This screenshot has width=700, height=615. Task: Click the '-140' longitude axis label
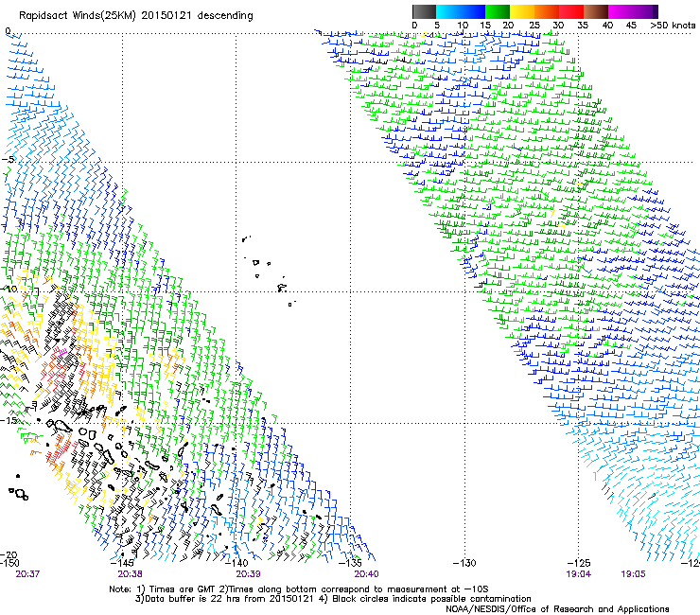(x=236, y=563)
